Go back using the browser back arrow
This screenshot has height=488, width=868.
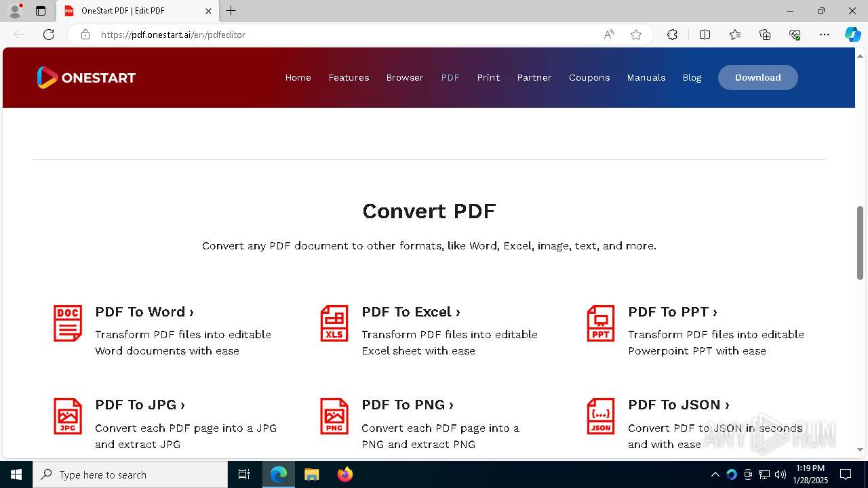[19, 35]
